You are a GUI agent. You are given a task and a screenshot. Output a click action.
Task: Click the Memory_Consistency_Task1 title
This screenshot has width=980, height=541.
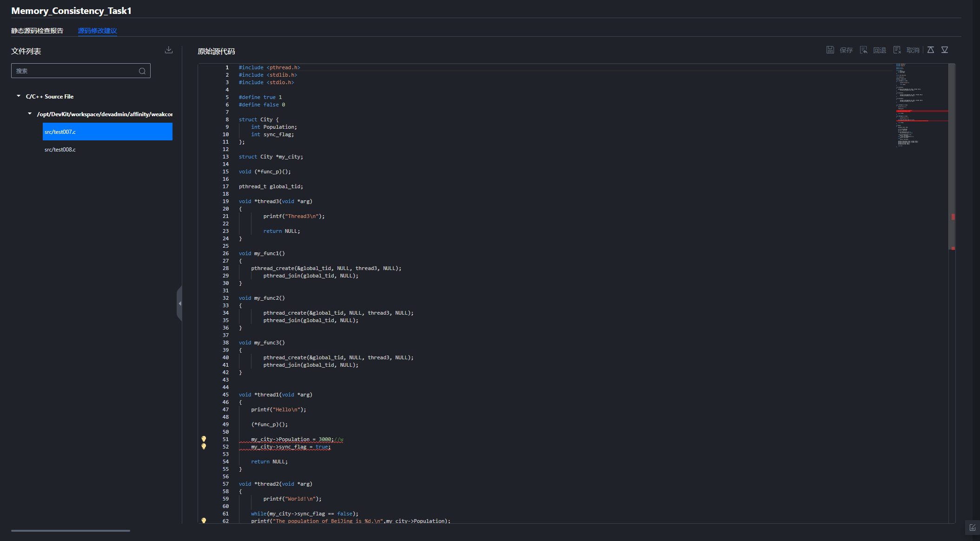coord(71,11)
